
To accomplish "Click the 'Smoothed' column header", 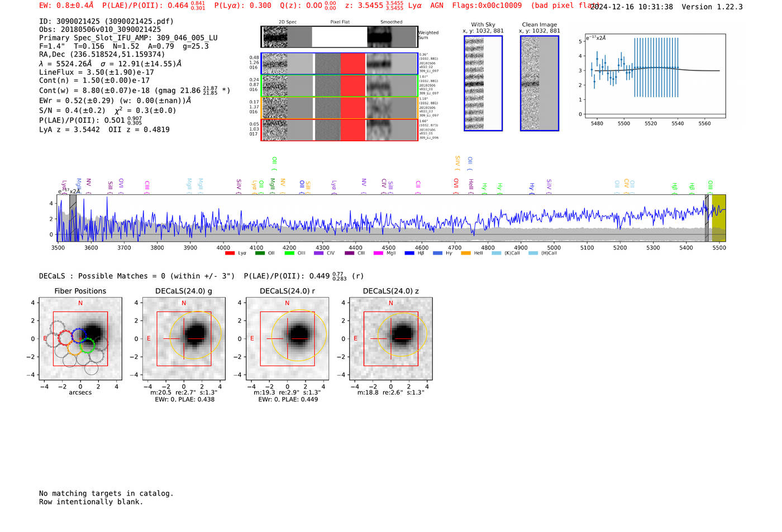I will (391, 22).
